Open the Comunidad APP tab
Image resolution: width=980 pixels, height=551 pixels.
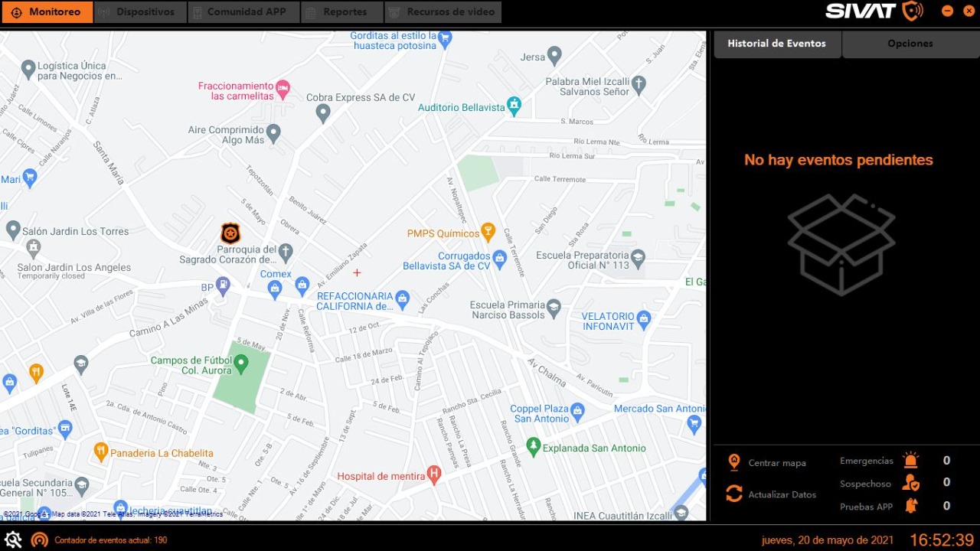243,11
